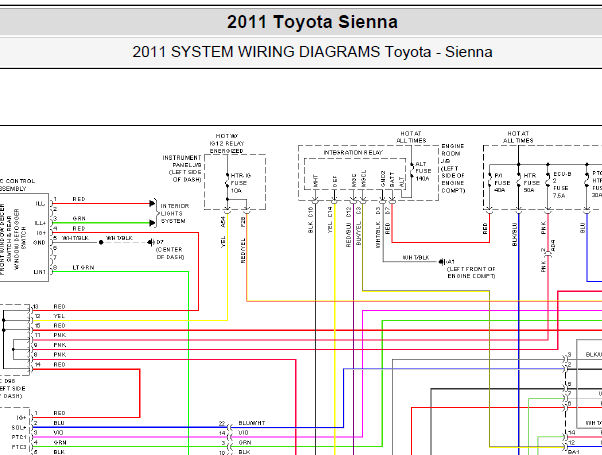Viewport: 602px width, 455px height.
Task: Click the "BLU" wire label at SOL+ pin 2
Action: coord(59,423)
